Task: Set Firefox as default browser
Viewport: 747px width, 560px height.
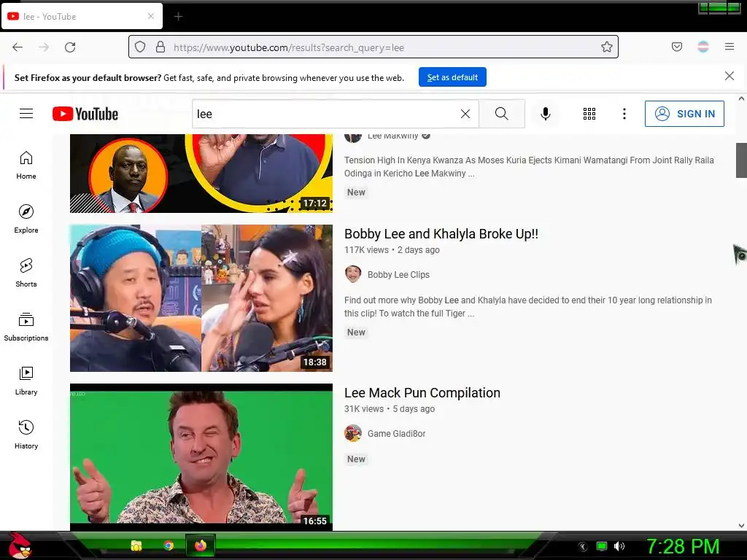Action: point(452,77)
